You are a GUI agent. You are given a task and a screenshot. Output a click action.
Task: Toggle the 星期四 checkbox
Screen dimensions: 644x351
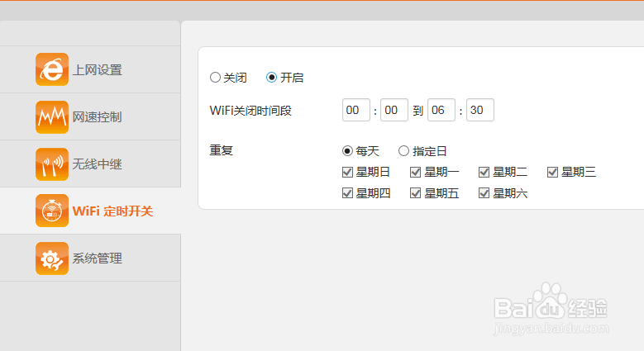click(347, 193)
